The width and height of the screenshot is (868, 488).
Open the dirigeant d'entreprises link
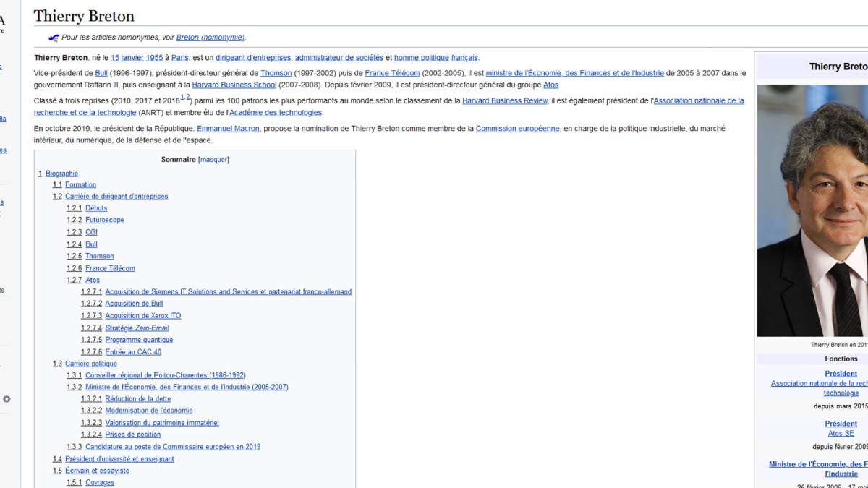coord(252,58)
